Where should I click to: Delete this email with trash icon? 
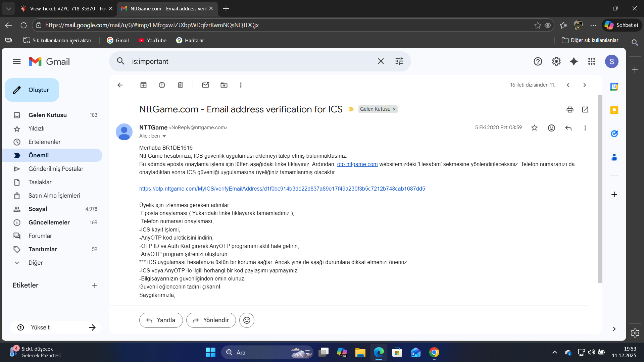coord(180,85)
